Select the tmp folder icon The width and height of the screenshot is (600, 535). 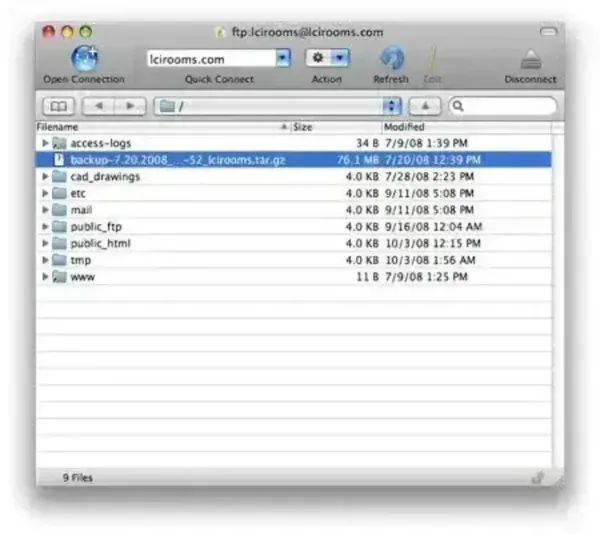(59, 260)
